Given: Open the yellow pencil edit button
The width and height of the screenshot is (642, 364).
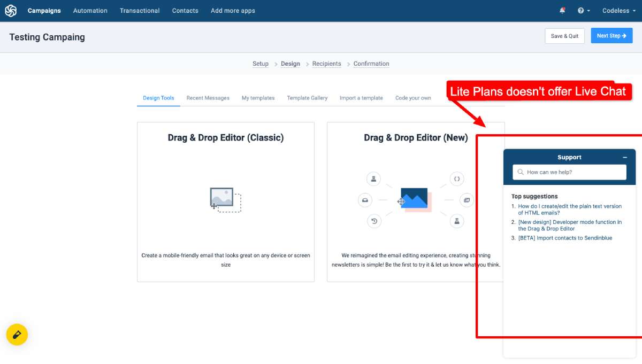Looking at the screenshot, I should tap(17, 335).
